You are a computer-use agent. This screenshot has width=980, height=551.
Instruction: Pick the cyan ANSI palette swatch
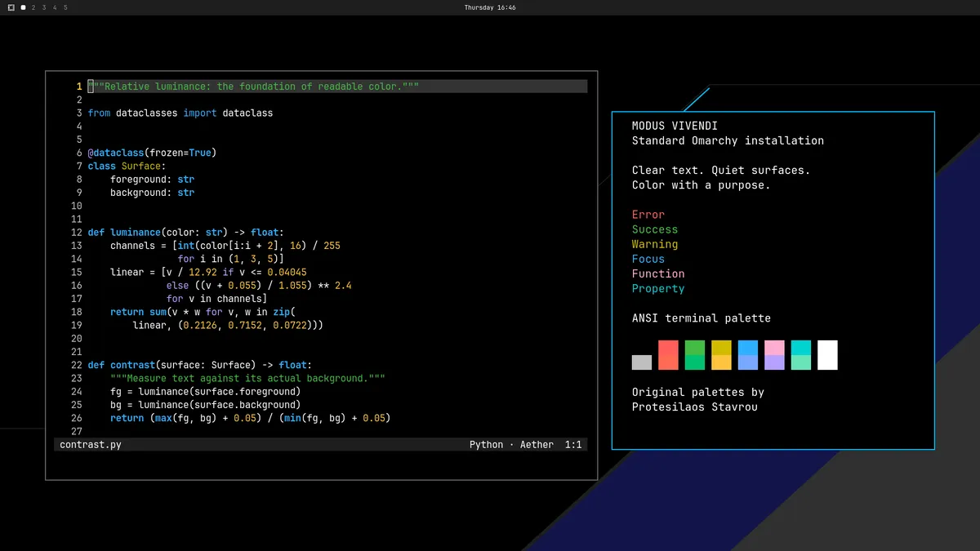801,355
